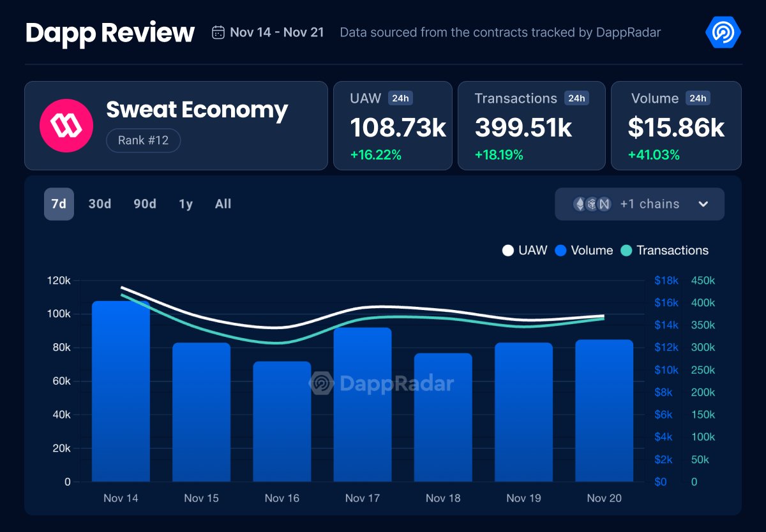
Task: Click the chains dropdown chevron arrow
Action: (x=703, y=203)
